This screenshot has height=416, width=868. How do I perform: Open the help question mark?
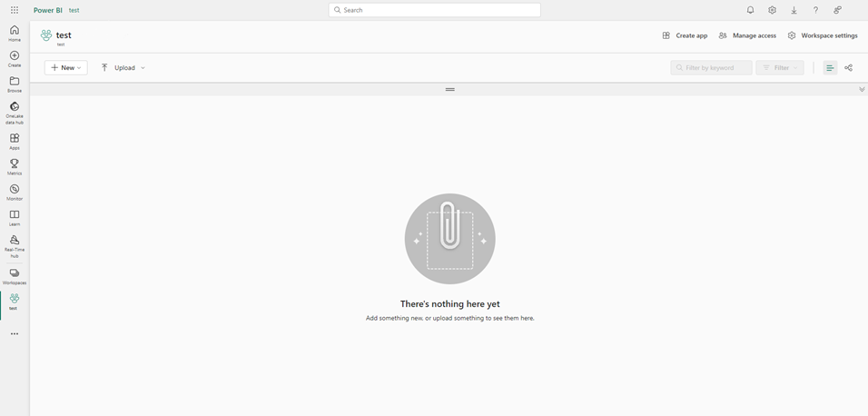point(815,10)
